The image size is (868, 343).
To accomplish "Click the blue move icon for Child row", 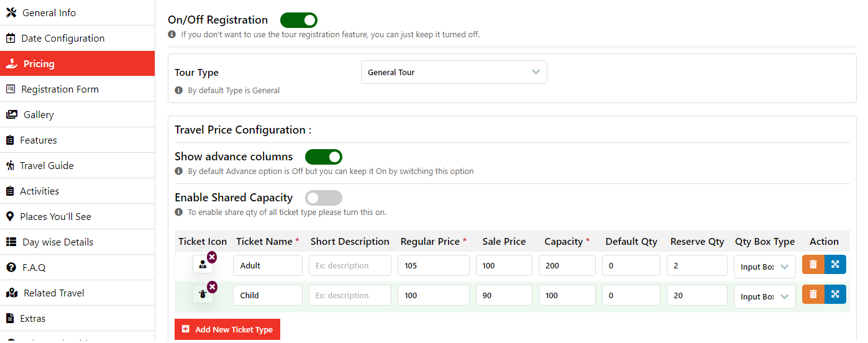I will (x=835, y=295).
